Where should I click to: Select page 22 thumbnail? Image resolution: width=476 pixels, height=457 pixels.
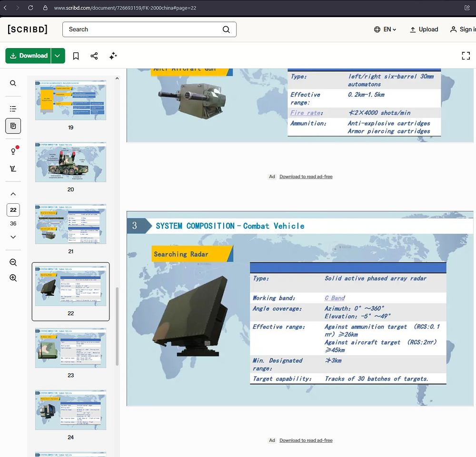pyautogui.click(x=71, y=286)
